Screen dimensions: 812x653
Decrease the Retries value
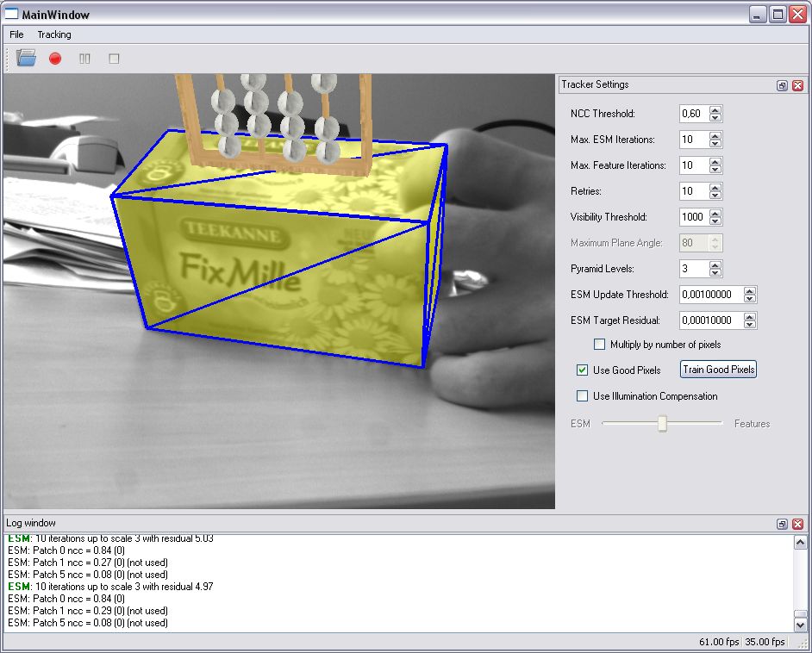pos(715,195)
